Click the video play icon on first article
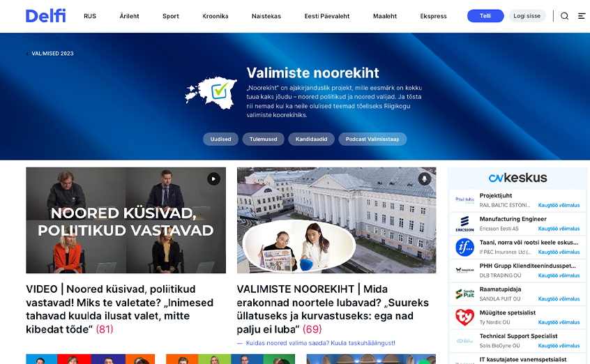Viewport: 590px width, 364px height. (x=213, y=179)
